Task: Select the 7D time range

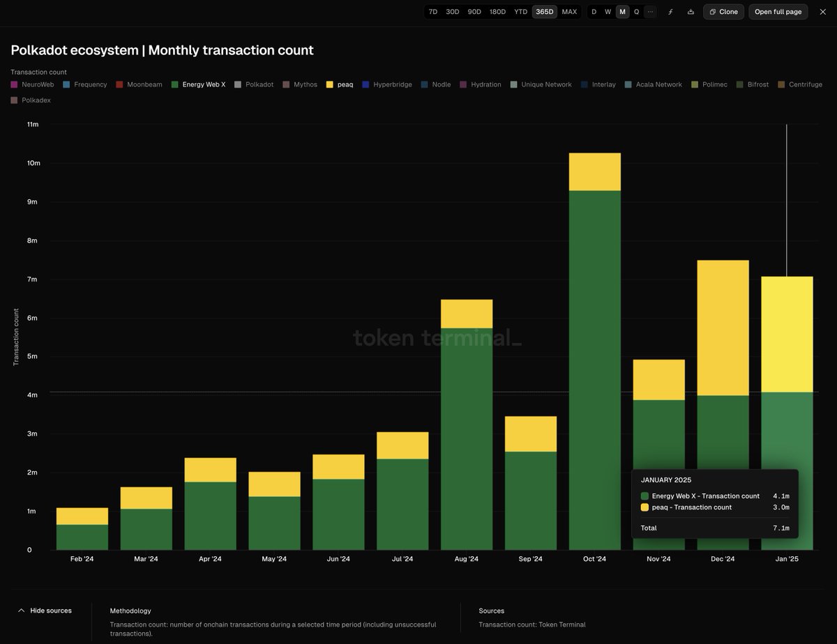Action: [x=433, y=12]
